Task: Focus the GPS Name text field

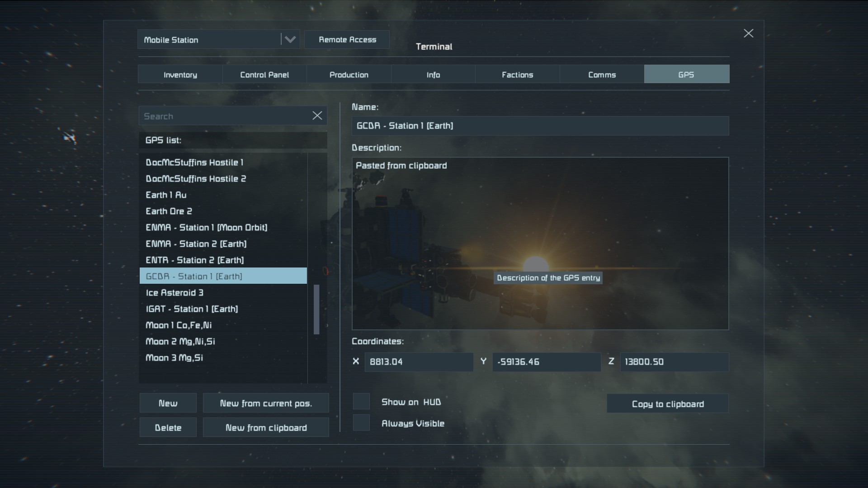Action: point(540,126)
